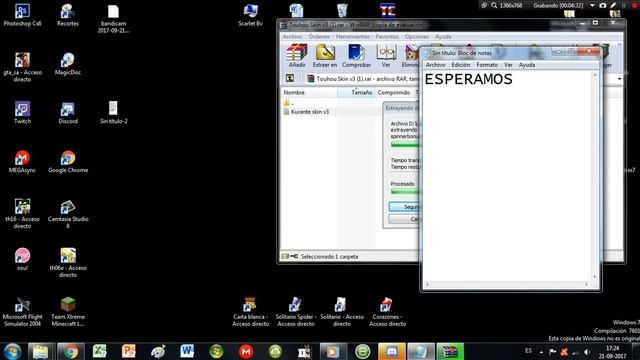
Task: Sort by the Comprimido column header
Action: click(393, 93)
